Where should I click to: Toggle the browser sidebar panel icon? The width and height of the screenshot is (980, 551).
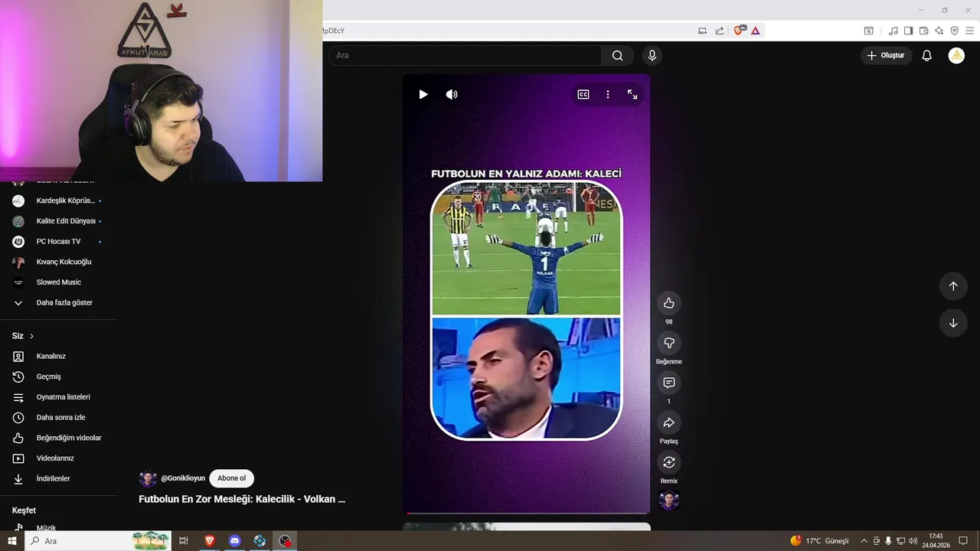coord(908,31)
